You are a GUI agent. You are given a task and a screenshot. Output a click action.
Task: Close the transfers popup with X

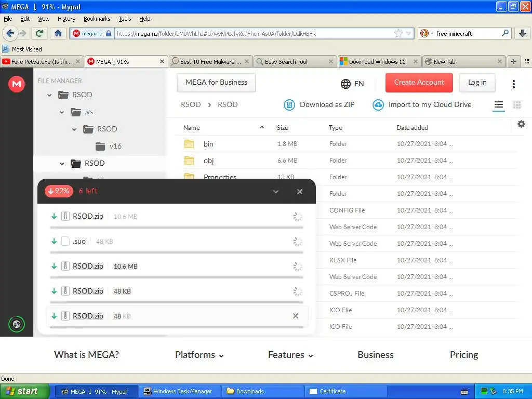300,192
